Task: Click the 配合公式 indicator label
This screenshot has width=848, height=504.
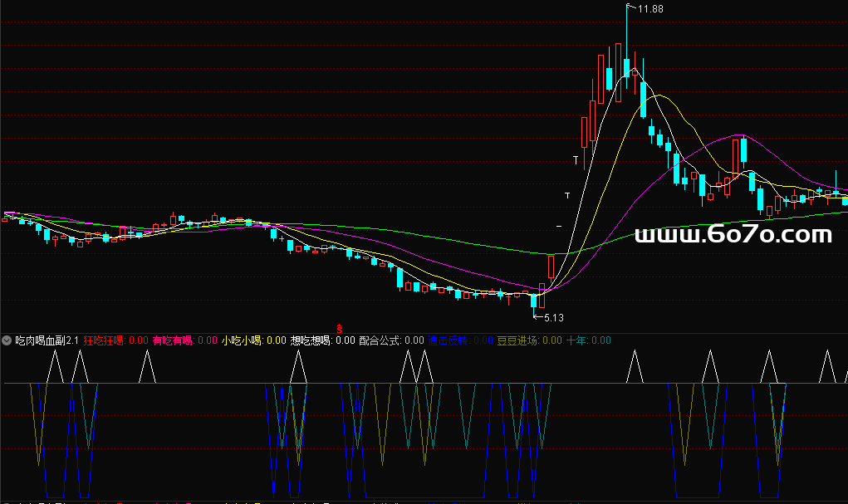Action: coord(380,340)
